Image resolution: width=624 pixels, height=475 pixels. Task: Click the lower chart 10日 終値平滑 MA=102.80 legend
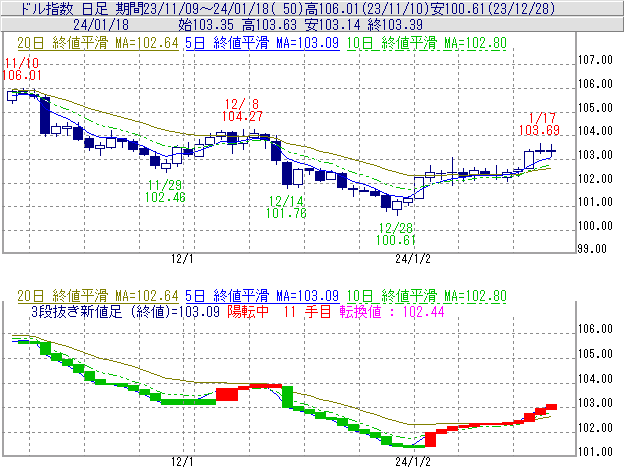point(427,296)
